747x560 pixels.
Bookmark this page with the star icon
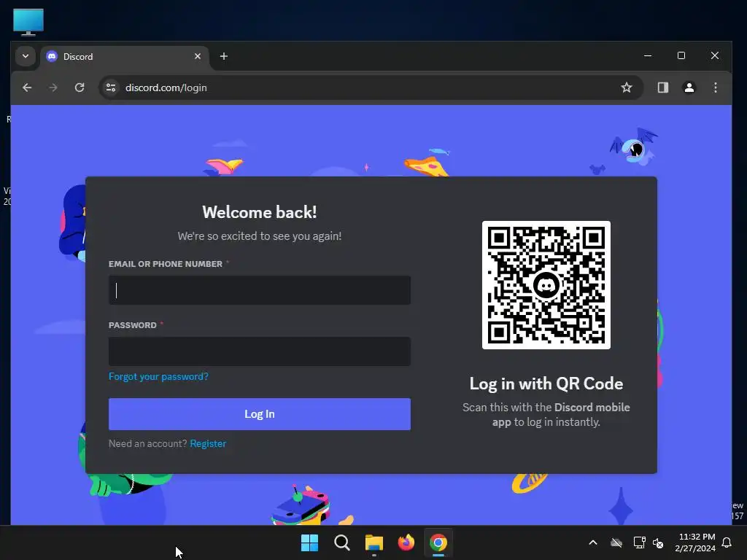point(627,87)
